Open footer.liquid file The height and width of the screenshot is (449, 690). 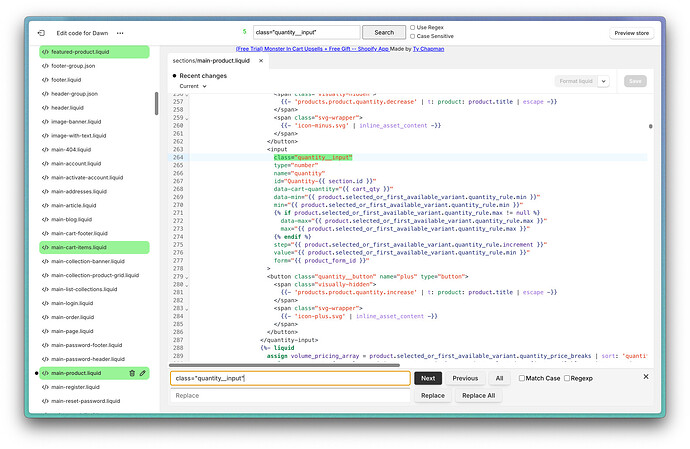tap(66, 80)
